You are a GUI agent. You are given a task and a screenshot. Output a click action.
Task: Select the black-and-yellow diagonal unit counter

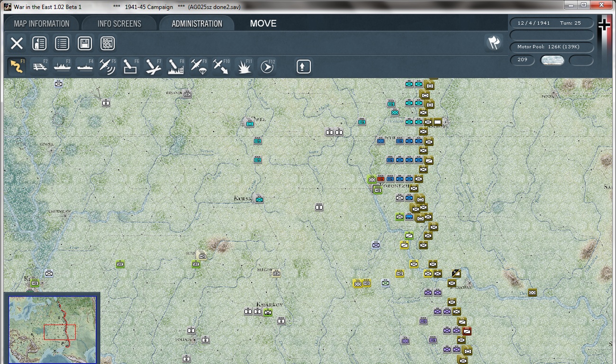pos(456,273)
